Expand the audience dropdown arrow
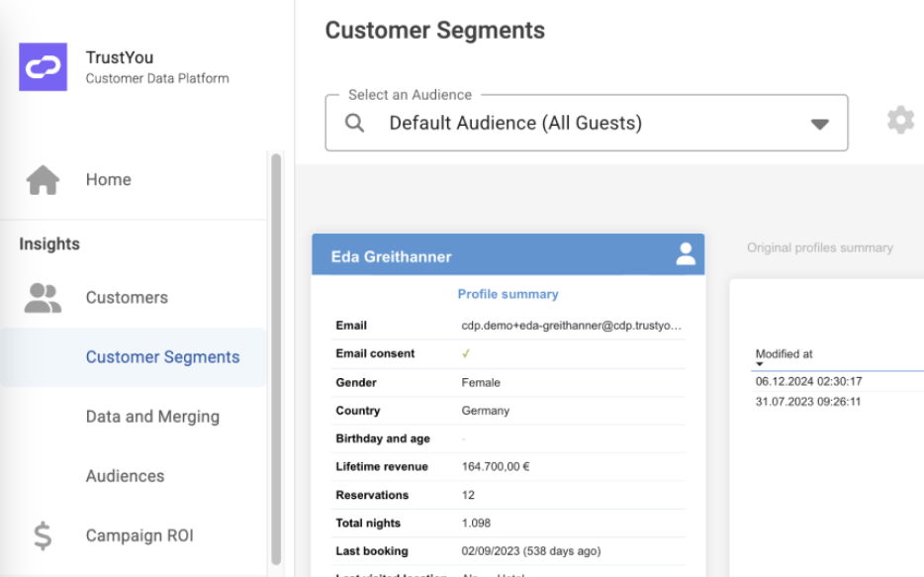This screenshot has height=577, width=924. click(x=819, y=125)
